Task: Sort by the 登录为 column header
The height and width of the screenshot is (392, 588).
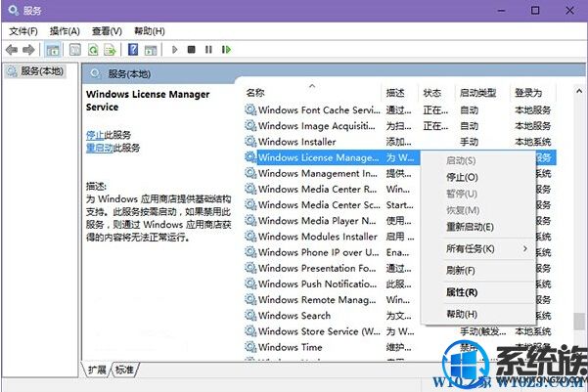Action: (532, 92)
